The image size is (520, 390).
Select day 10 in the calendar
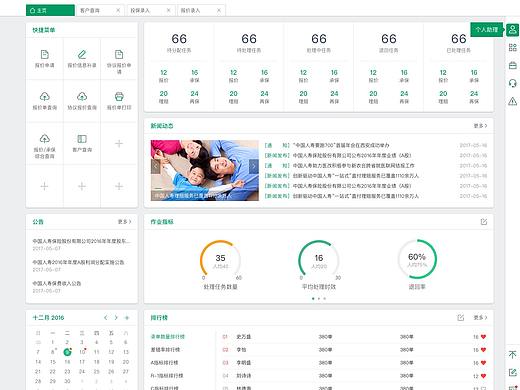82,352
